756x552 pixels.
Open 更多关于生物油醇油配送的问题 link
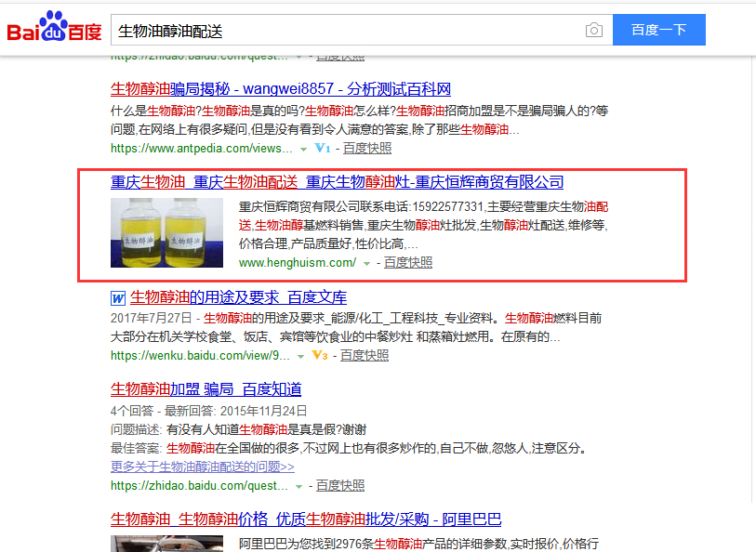tap(200, 466)
